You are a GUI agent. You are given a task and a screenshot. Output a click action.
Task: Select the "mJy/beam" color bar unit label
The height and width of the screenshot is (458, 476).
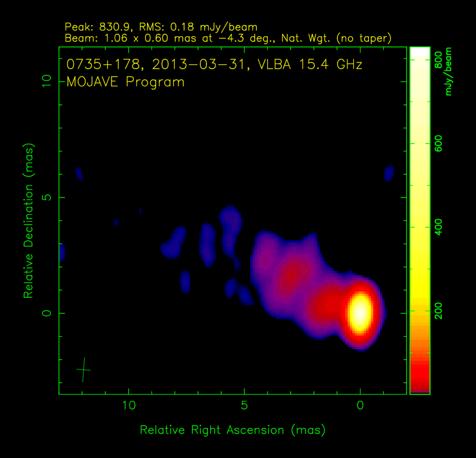click(449, 71)
